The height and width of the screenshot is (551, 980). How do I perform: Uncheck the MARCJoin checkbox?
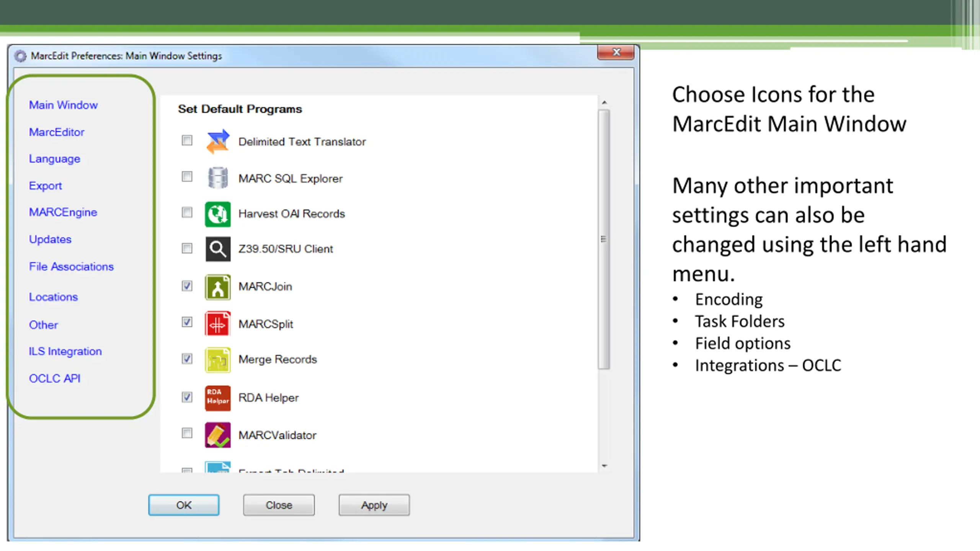pos(187,286)
